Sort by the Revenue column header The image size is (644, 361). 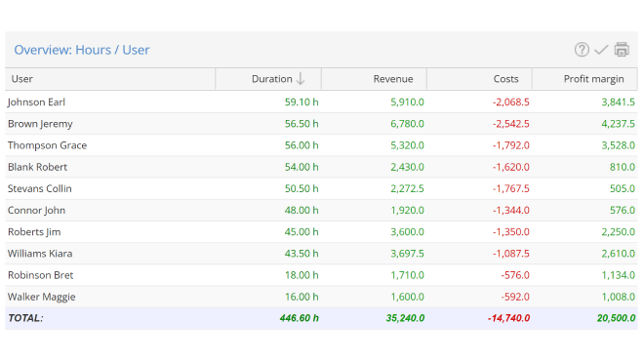coord(374,79)
